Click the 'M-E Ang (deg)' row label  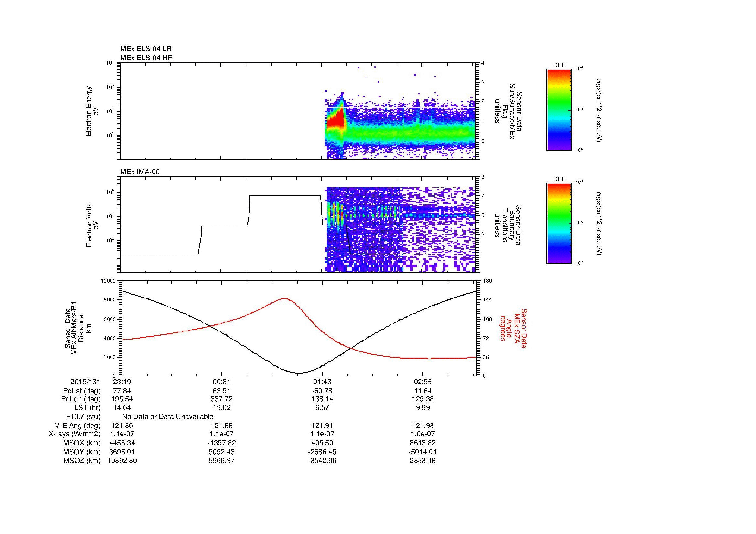(77, 426)
